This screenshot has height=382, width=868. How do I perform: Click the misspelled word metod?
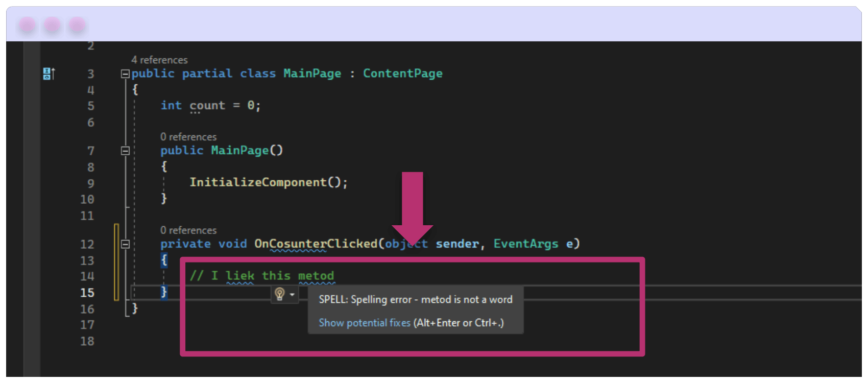316,276
